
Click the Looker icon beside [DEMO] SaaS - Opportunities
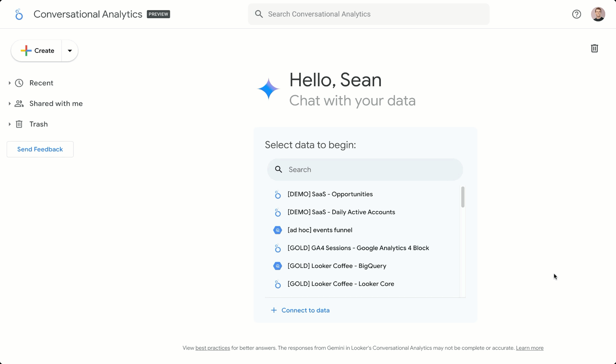pos(277,194)
